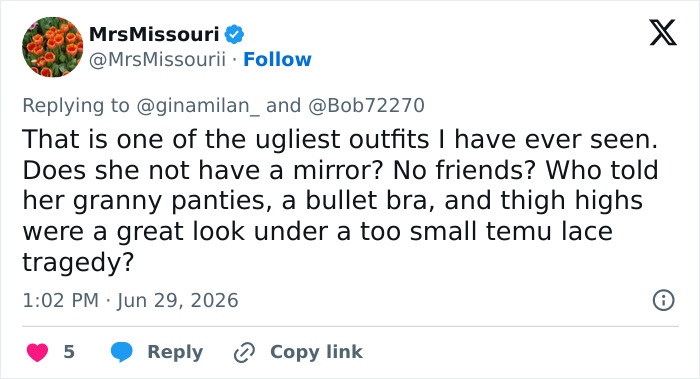Click the Copy link text
The width and height of the screenshot is (700, 379).
click(317, 352)
